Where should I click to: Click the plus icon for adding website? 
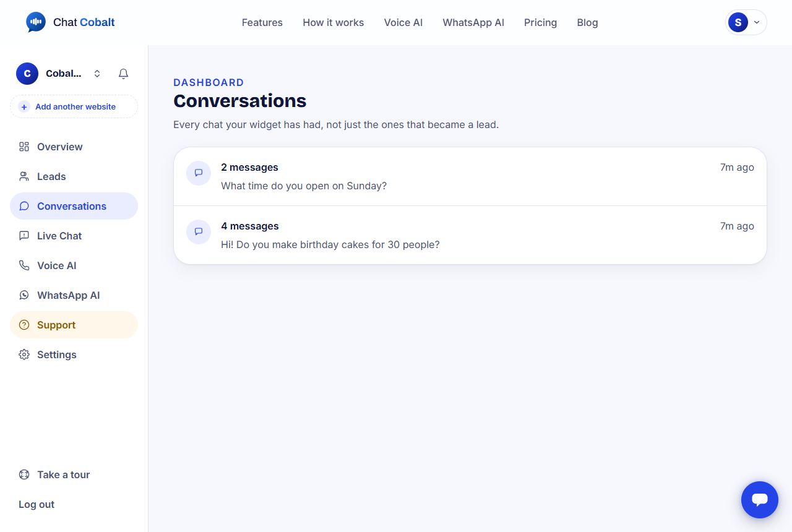pyautogui.click(x=24, y=106)
